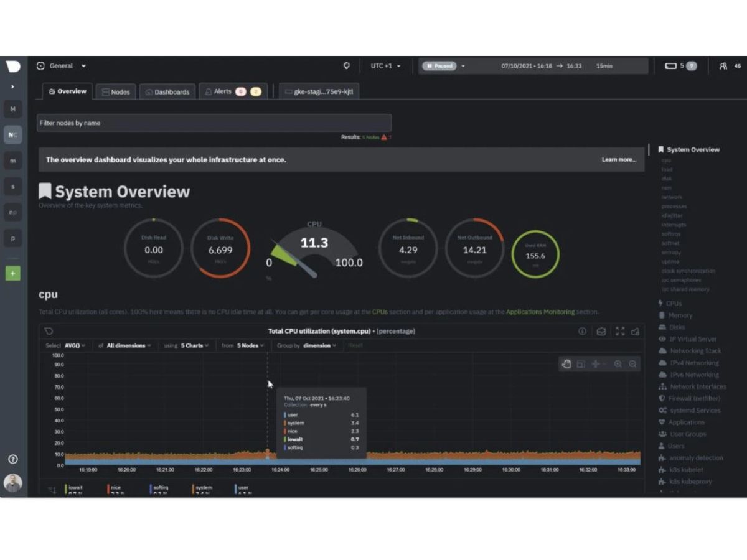Click the Filter nodes by name field

[x=214, y=123]
